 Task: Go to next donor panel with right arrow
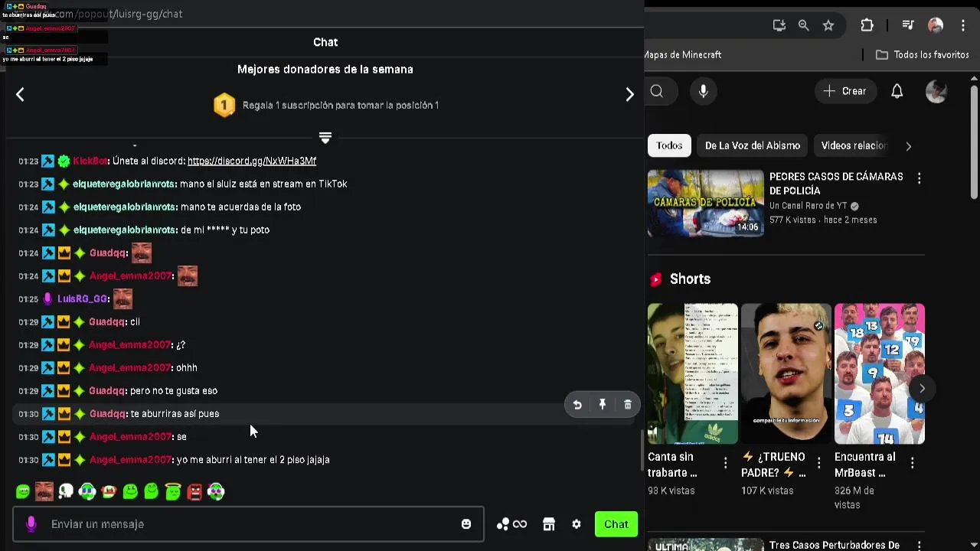tap(629, 94)
